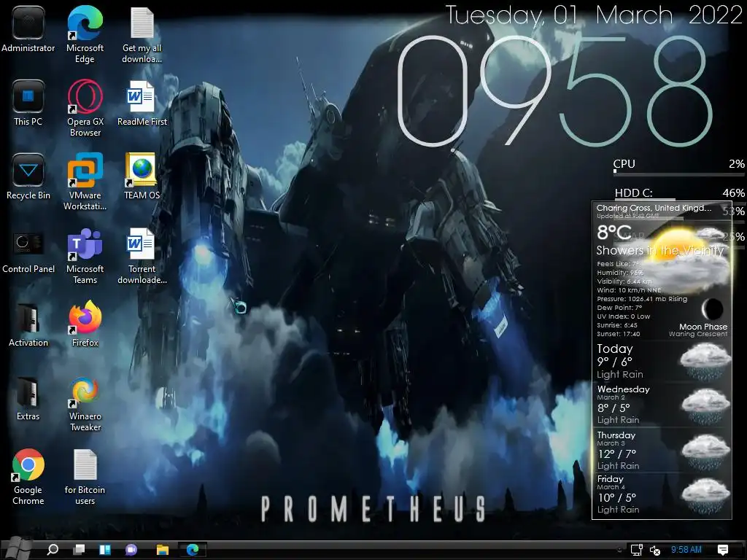Select the Google Chrome desktop shortcut

pos(28,476)
